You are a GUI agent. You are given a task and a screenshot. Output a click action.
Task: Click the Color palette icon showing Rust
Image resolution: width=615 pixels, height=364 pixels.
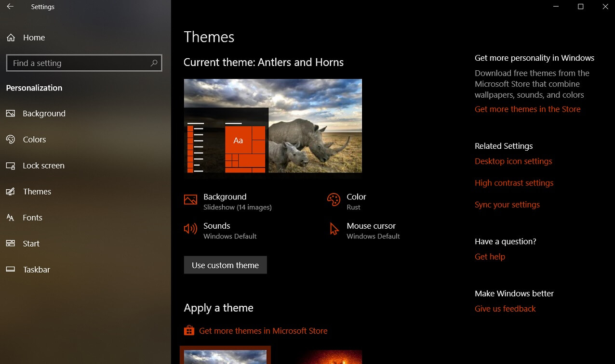coord(333,199)
